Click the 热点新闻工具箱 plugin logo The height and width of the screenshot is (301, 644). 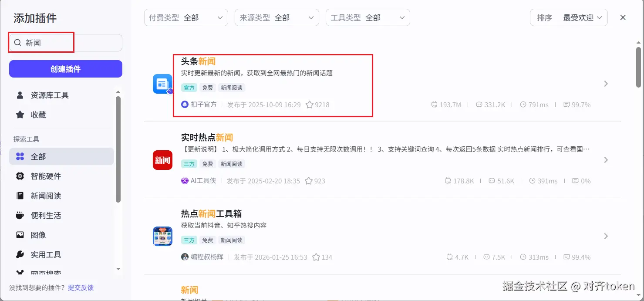[x=163, y=236]
